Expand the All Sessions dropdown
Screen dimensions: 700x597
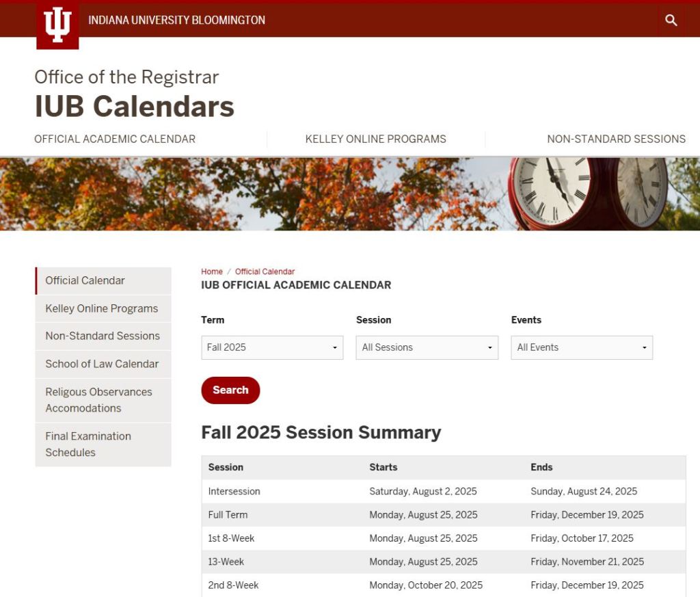pos(427,347)
